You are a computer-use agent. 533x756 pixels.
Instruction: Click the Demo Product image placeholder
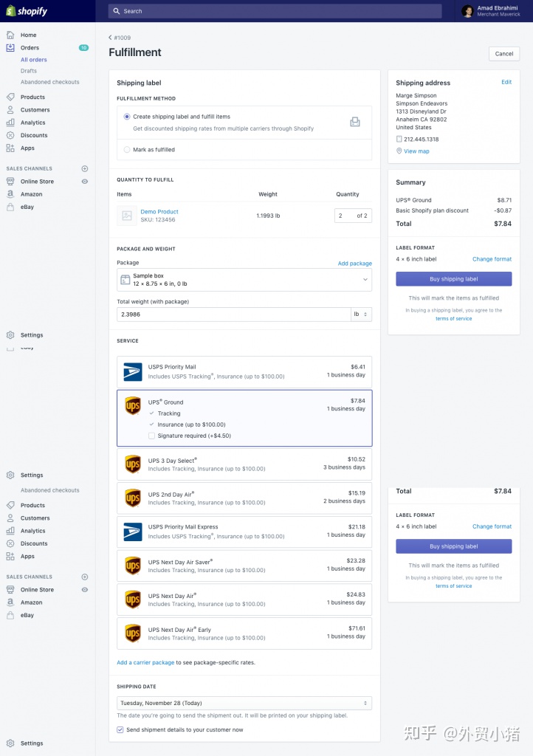click(x=127, y=216)
